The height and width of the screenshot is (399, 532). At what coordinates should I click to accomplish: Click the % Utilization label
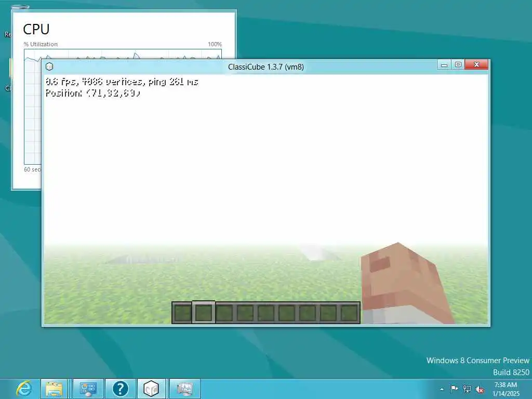[41, 44]
